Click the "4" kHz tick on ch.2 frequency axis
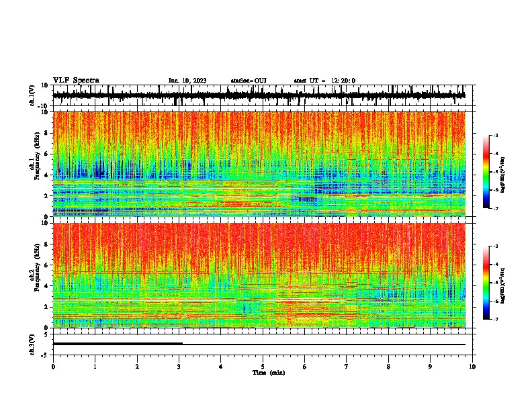 click(46, 286)
